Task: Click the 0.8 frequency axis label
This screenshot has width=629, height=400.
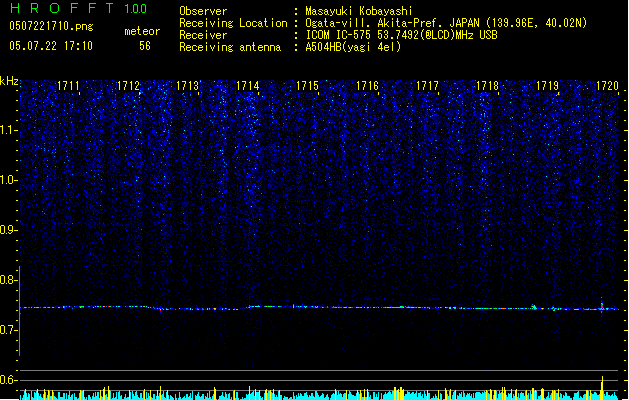Action: [x=8, y=280]
